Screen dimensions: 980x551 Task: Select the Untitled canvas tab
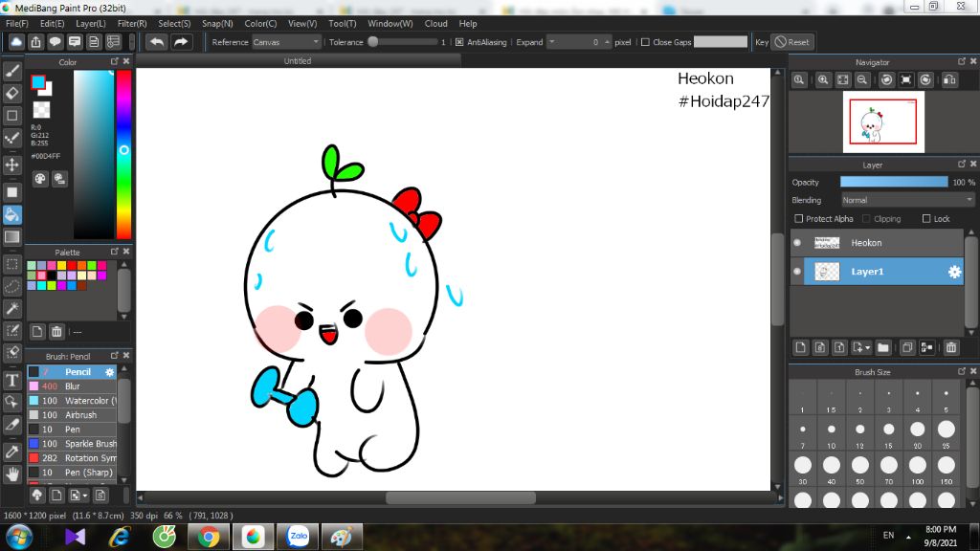[x=299, y=60]
